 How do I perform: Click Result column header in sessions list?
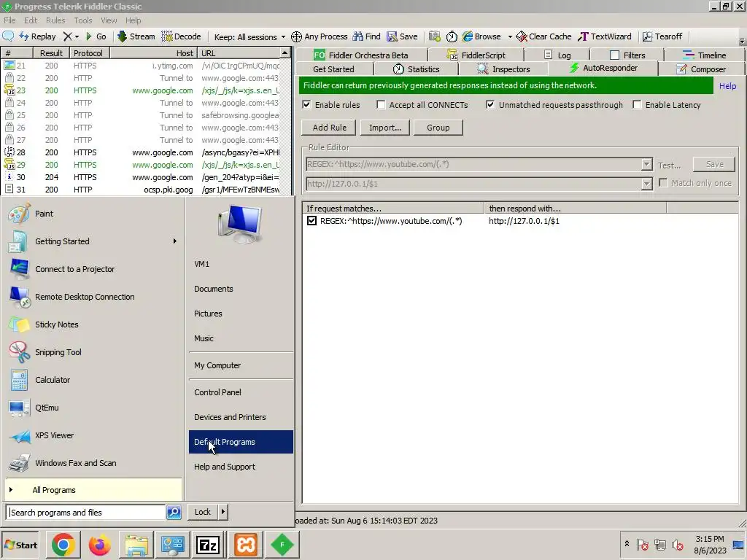click(x=51, y=52)
